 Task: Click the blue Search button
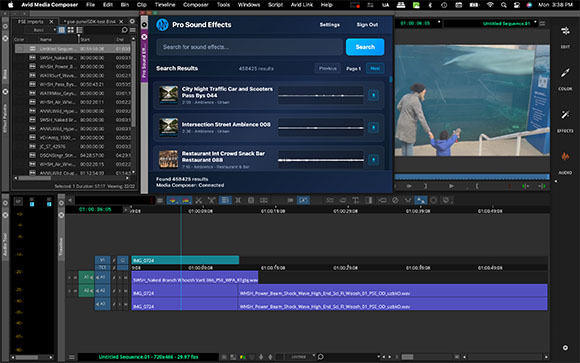365,47
